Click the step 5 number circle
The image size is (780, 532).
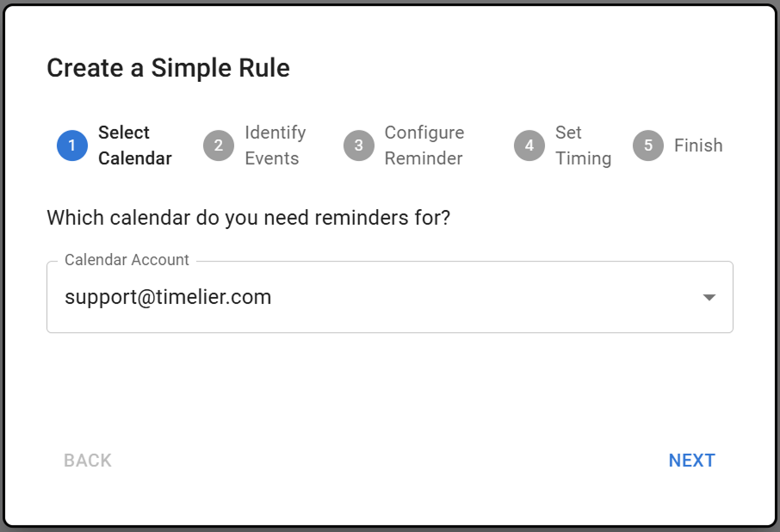click(x=648, y=145)
